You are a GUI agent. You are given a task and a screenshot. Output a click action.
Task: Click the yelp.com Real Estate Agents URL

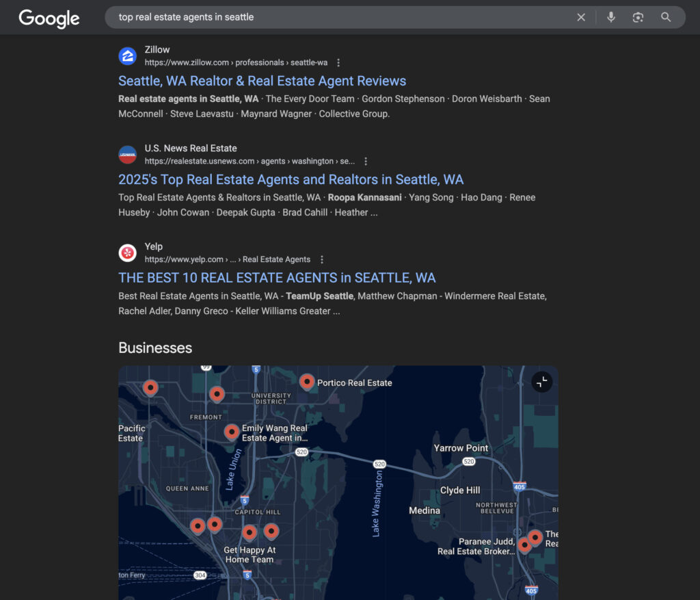click(227, 259)
